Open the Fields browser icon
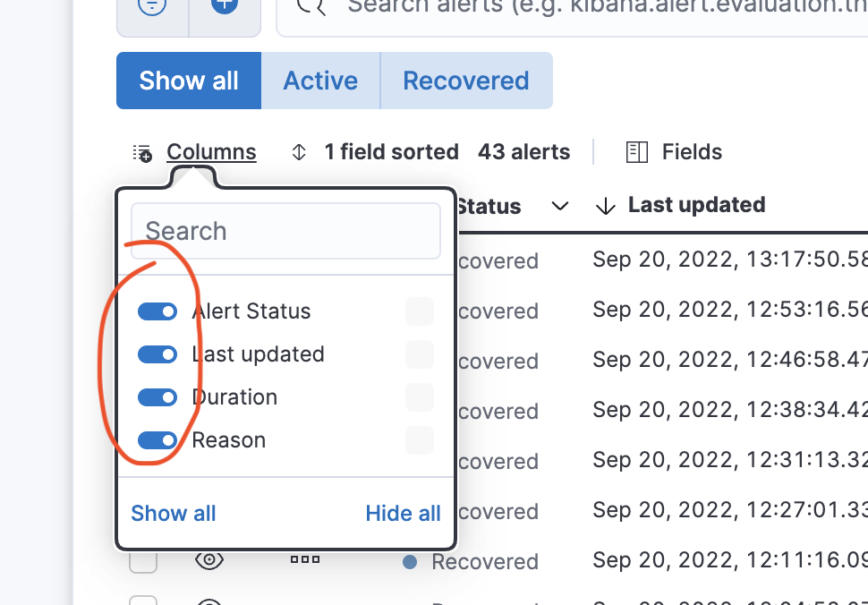 pyautogui.click(x=636, y=152)
